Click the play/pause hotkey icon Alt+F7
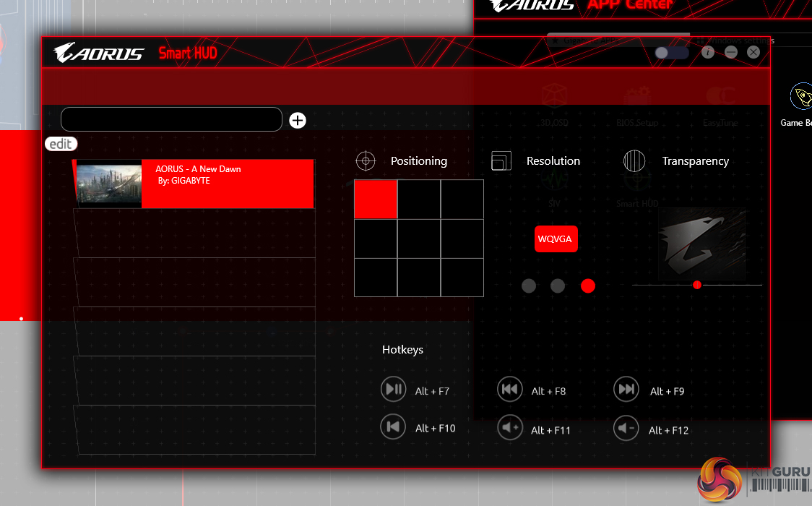The width and height of the screenshot is (812, 506). (x=394, y=389)
